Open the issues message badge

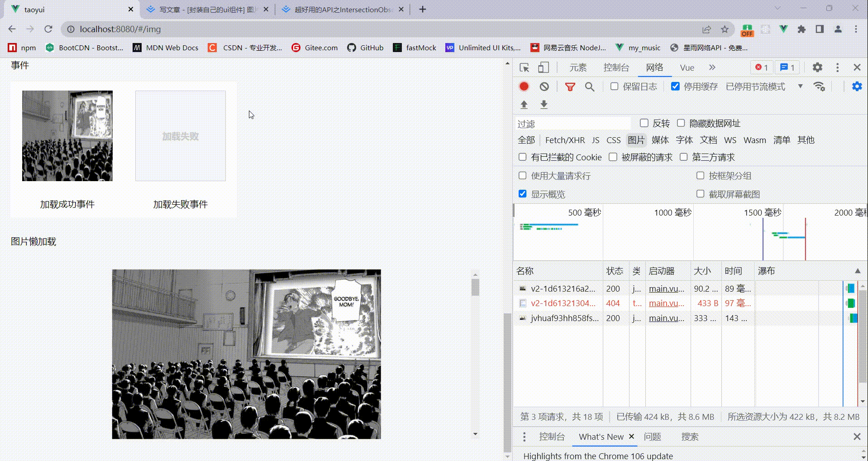coord(787,67)
